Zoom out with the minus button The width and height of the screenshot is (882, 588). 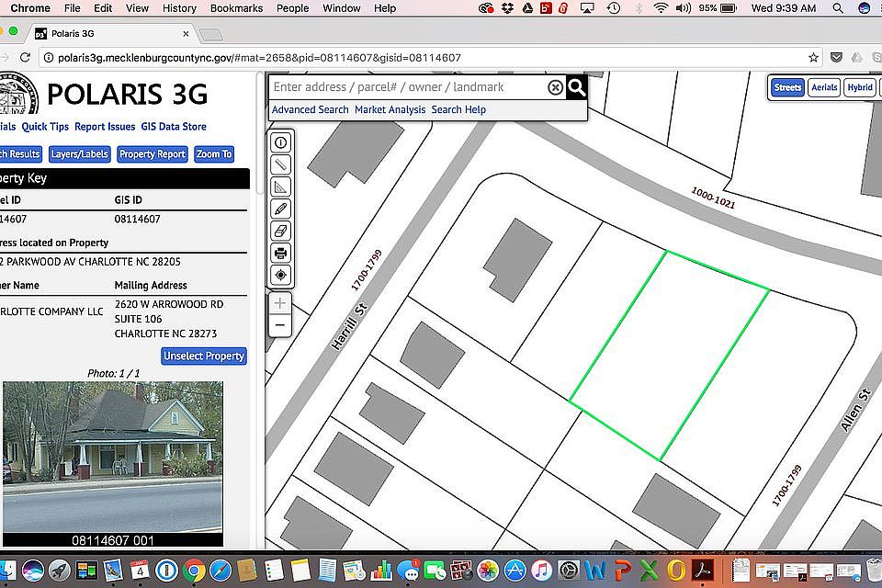tap(280, 325)
